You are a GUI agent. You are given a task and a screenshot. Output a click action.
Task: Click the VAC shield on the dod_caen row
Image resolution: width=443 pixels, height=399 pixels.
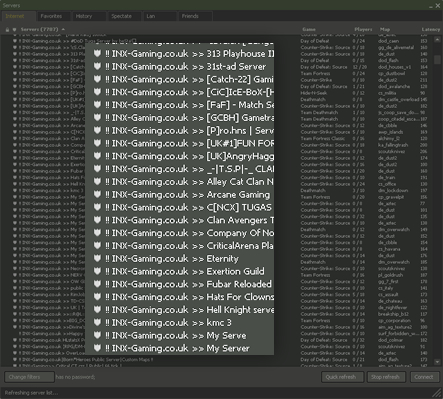[x=15, y=41]
